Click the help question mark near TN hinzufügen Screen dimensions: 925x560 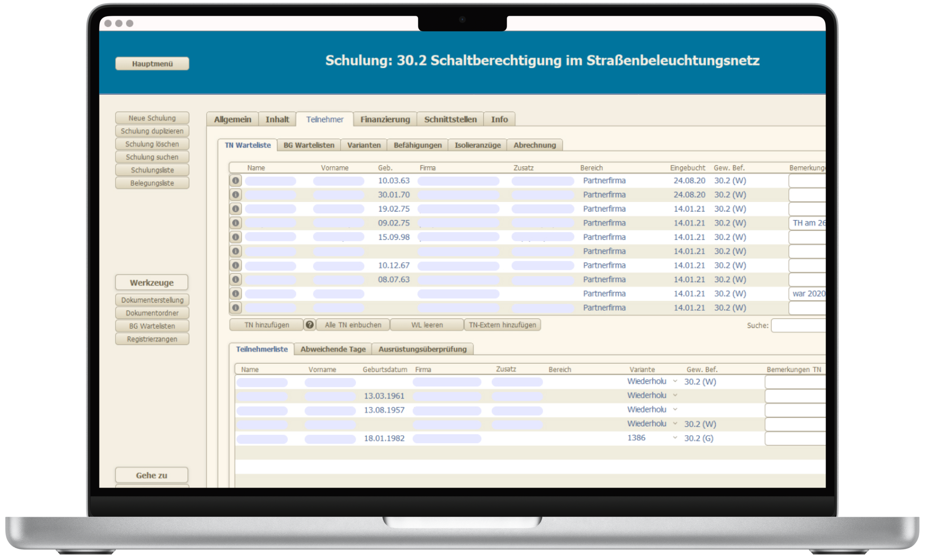click(x=309, y=325)
